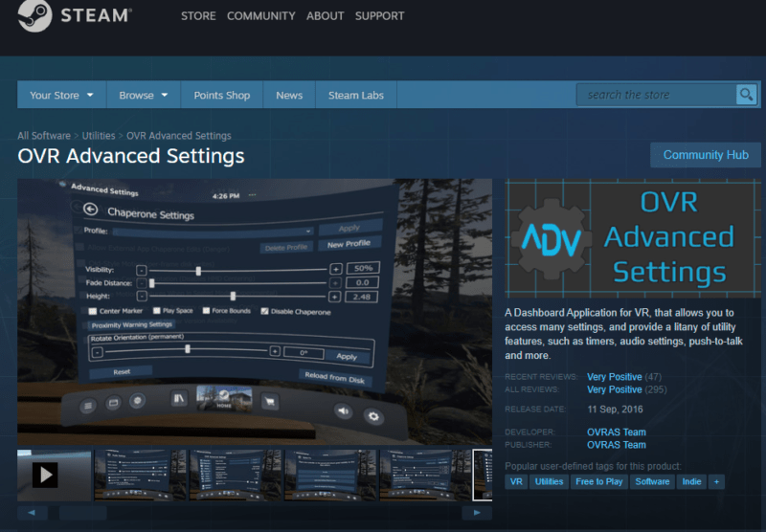Click the library books icon in the VR dashboard
The image size is (766, 532).
179,398
